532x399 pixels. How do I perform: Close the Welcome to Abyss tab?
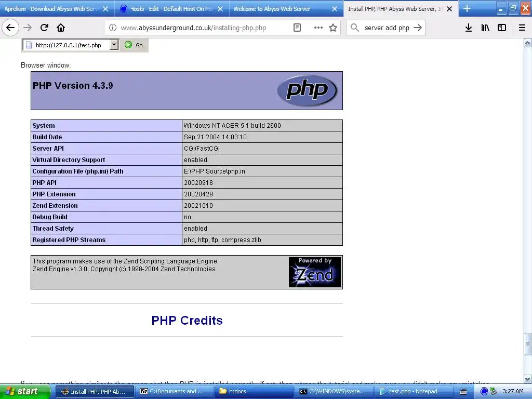(x=335, y=9)
